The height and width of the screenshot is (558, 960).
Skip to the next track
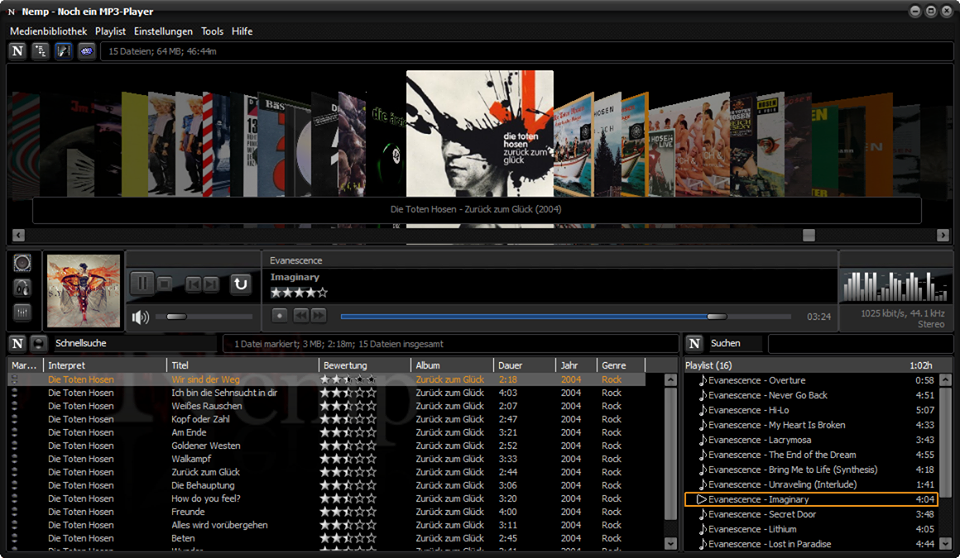(211, 285)
